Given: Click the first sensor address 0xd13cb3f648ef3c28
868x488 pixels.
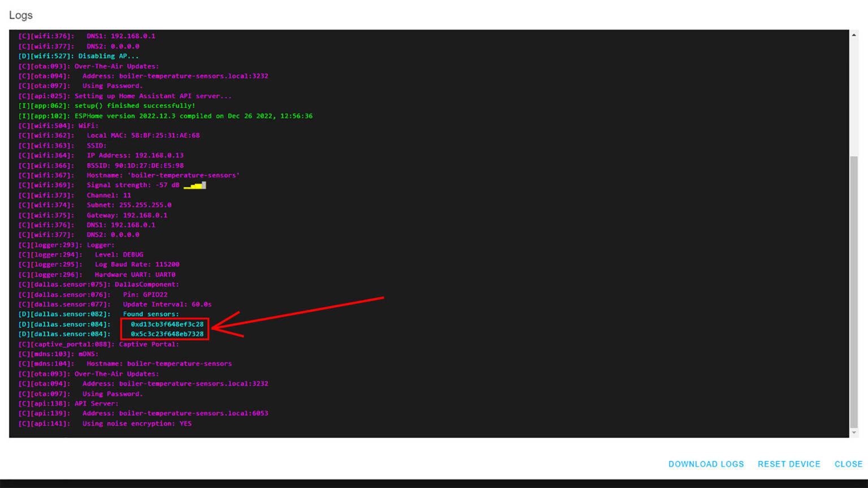Looking at the screenshot, I should click(167, 324).
